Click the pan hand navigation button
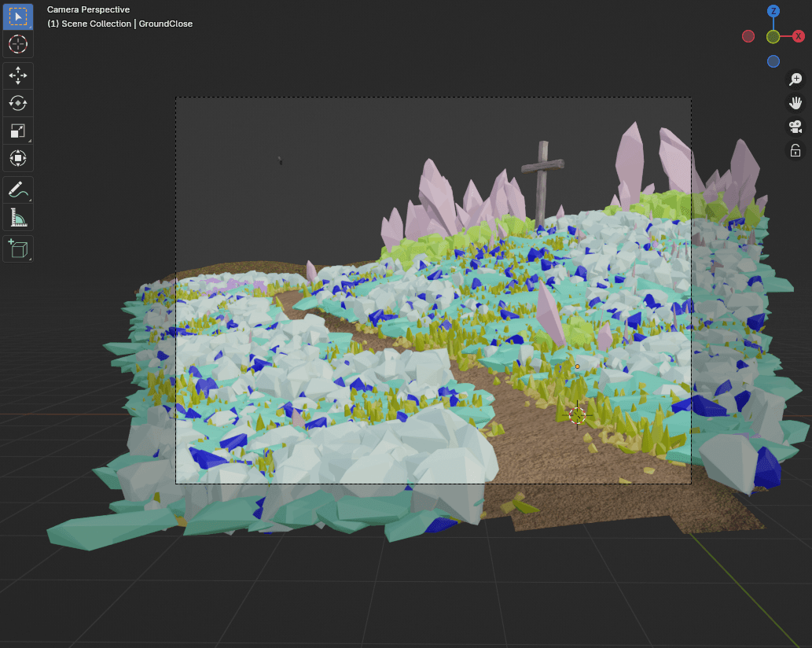 (x=795, y=103)
